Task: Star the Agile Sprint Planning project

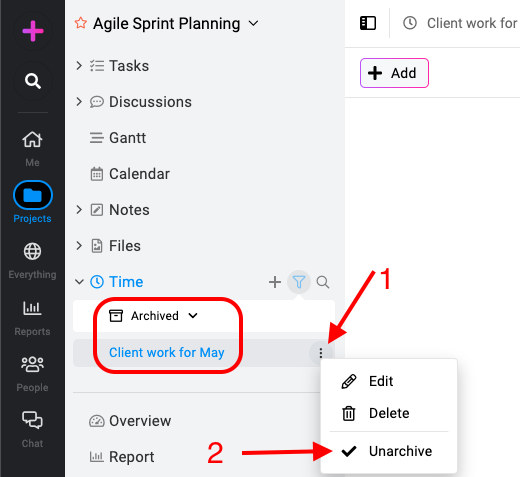Action: (x=81, y=23)
